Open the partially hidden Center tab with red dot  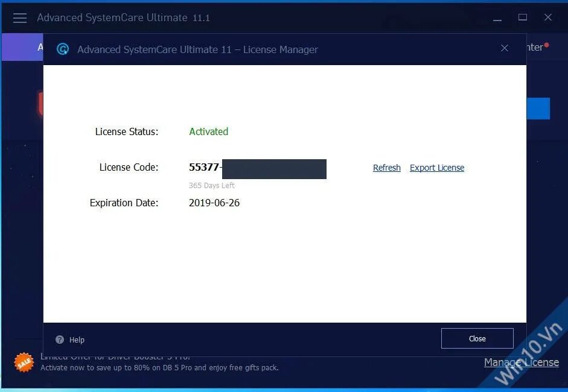538,47
